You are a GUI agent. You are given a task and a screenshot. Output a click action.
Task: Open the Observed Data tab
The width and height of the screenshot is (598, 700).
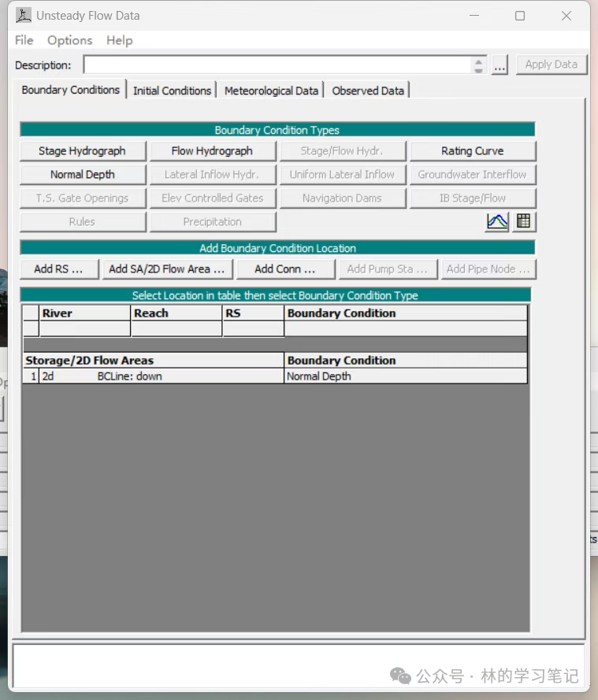(x=368, y=91)
